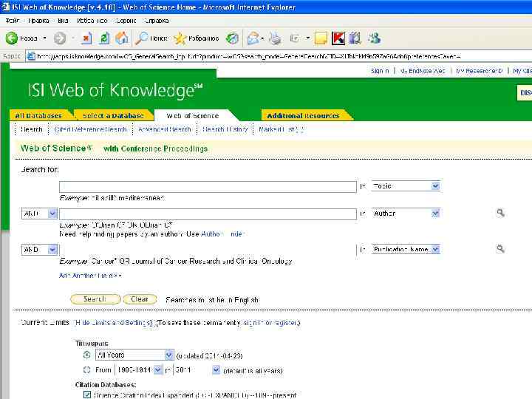This screenshot has width=532, height=399.
Task: Click the Mail toolbar icon
Action: tap(253, 38)
